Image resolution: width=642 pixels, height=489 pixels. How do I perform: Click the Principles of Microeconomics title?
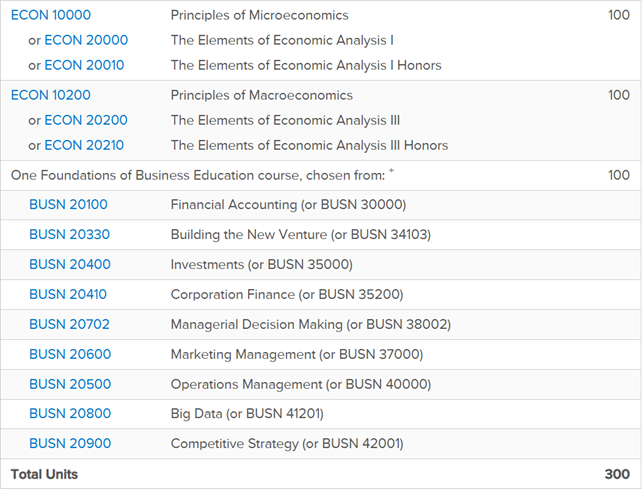point(259,15)
